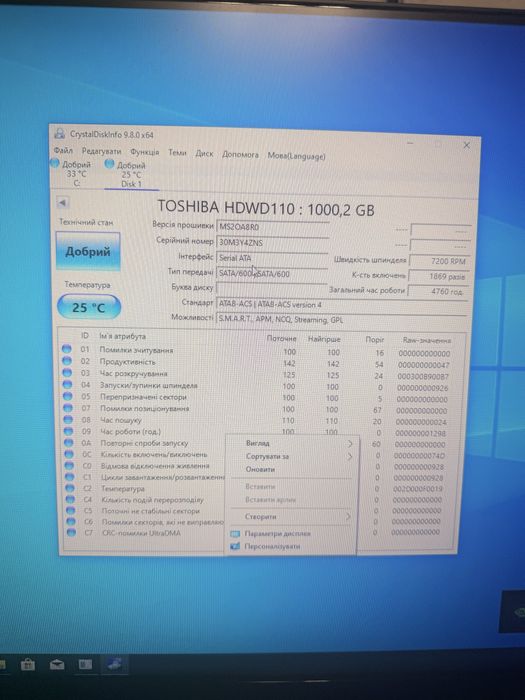Click the previous disk arrow button
This screenshot has width=525, height=700.
(62, 202)
